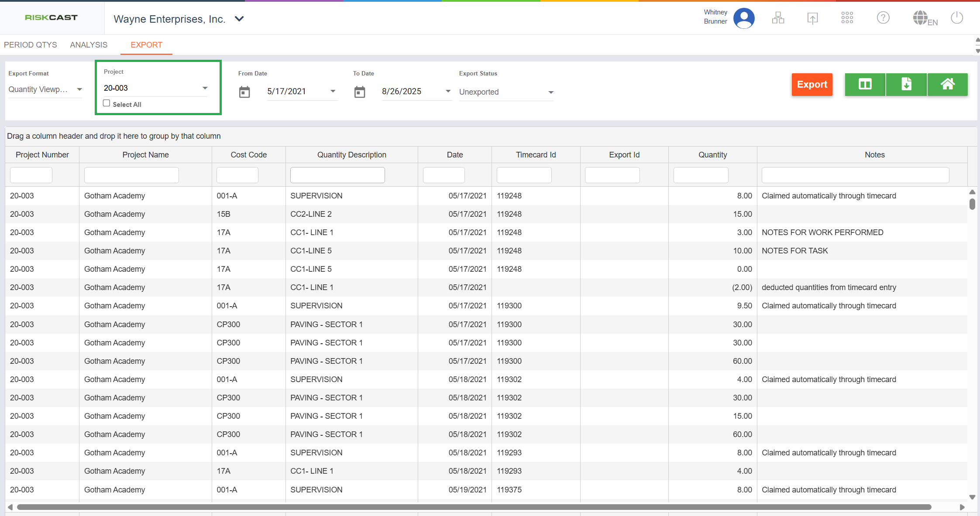Click the power logout icon
Viewport: 980px width, 516px height.
point(957,18)
